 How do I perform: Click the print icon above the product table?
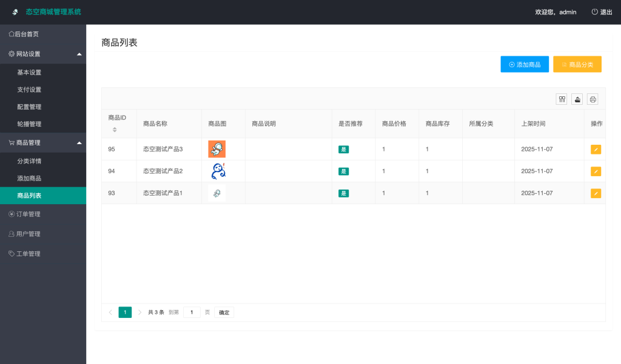pos(592,99)
